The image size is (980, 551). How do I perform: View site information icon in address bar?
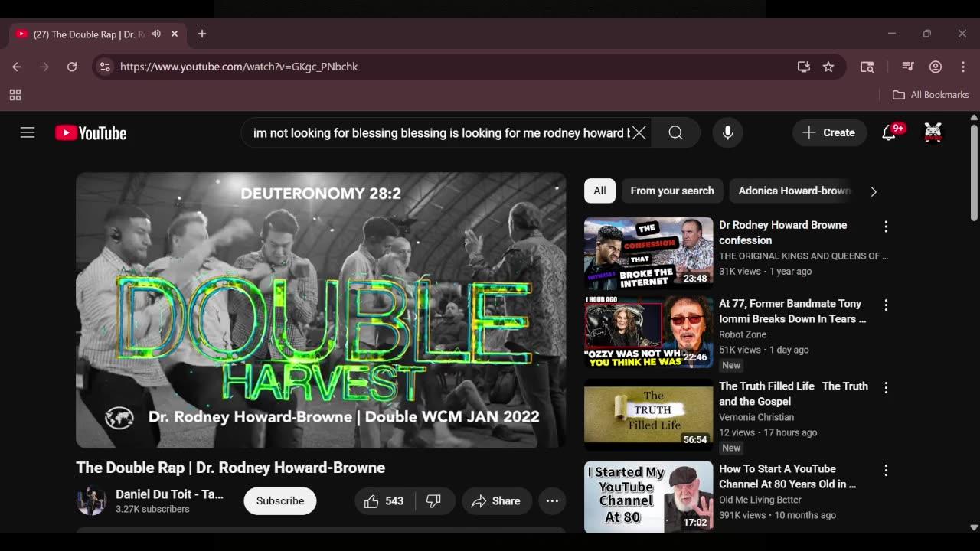click(105, 67)
